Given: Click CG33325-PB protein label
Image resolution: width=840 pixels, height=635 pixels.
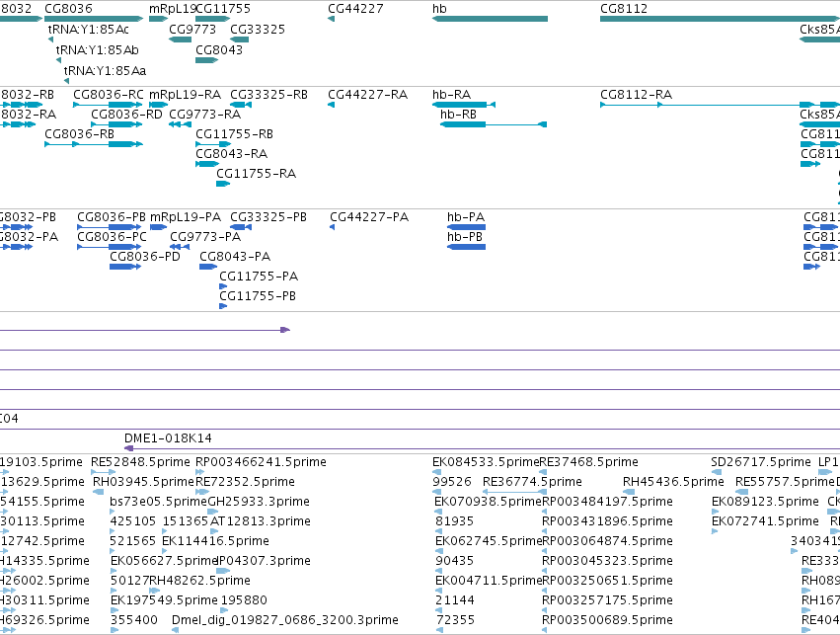Looking at the screenshot, I should (268, 217).
